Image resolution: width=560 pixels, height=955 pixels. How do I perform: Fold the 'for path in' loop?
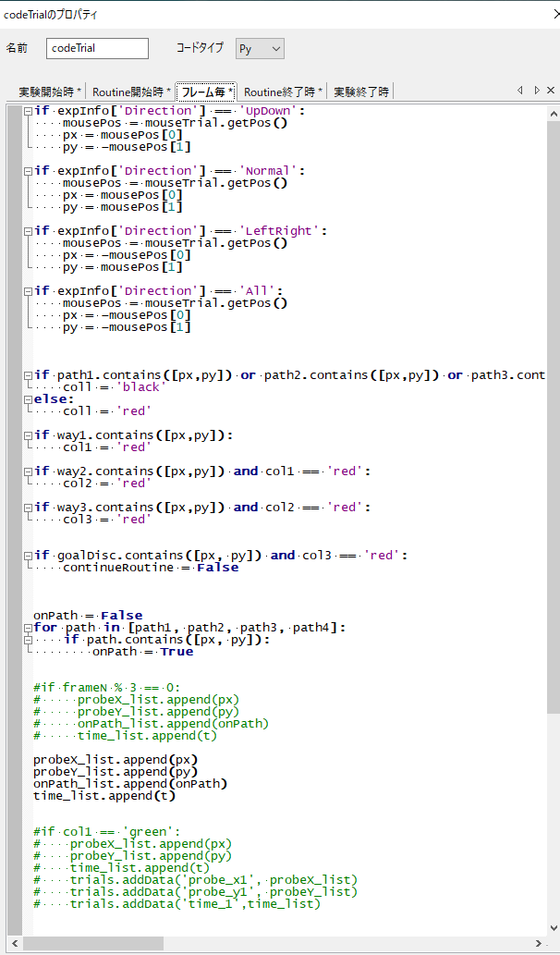(28, 628)
